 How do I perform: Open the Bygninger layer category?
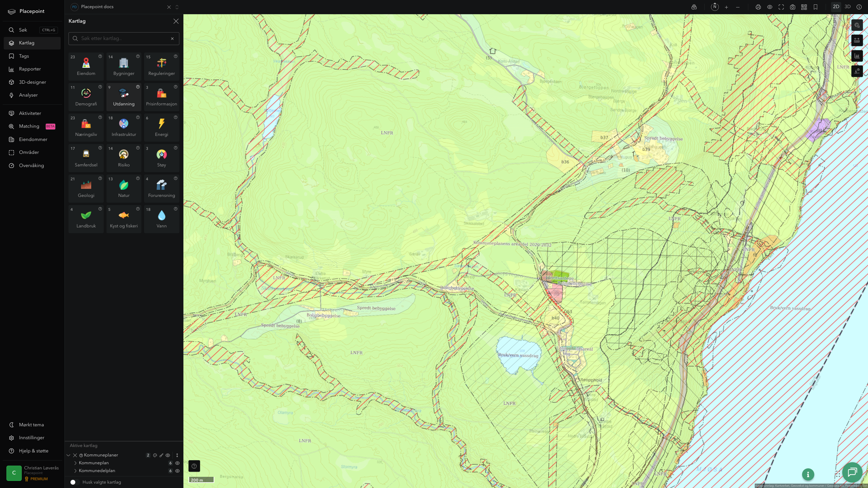pos(124,66)
